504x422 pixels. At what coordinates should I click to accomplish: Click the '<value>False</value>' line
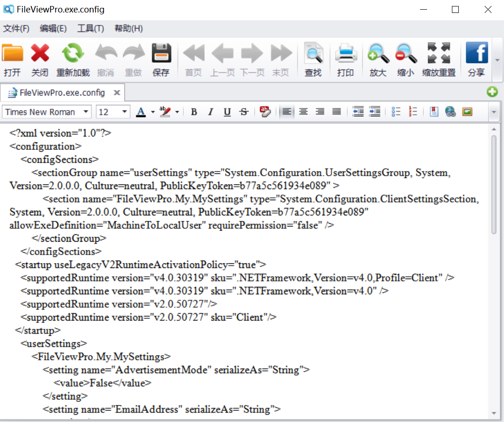tap(102, 383)
